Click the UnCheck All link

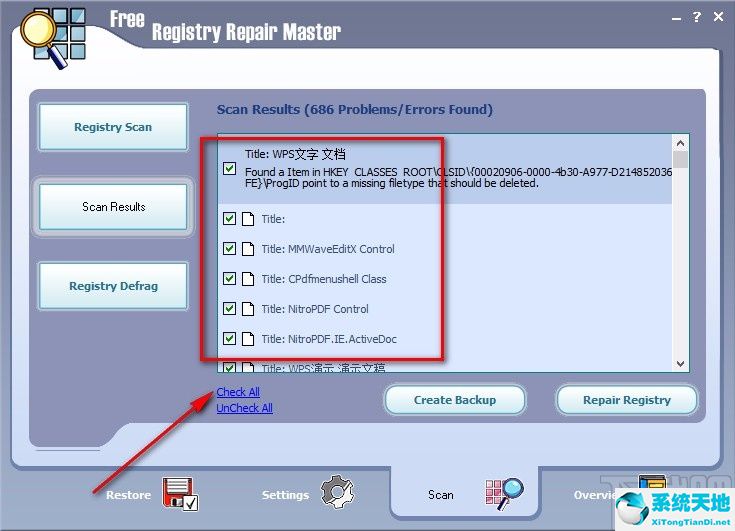244,408
